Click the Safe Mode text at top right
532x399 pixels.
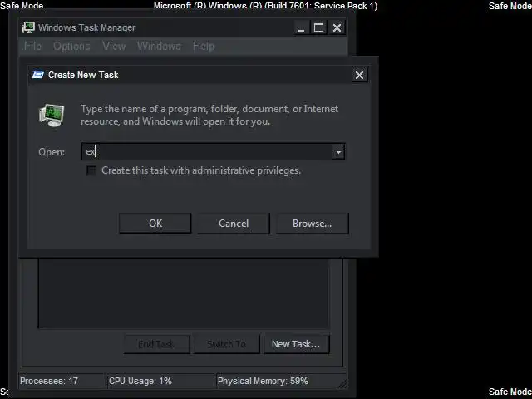coord(510,6)
